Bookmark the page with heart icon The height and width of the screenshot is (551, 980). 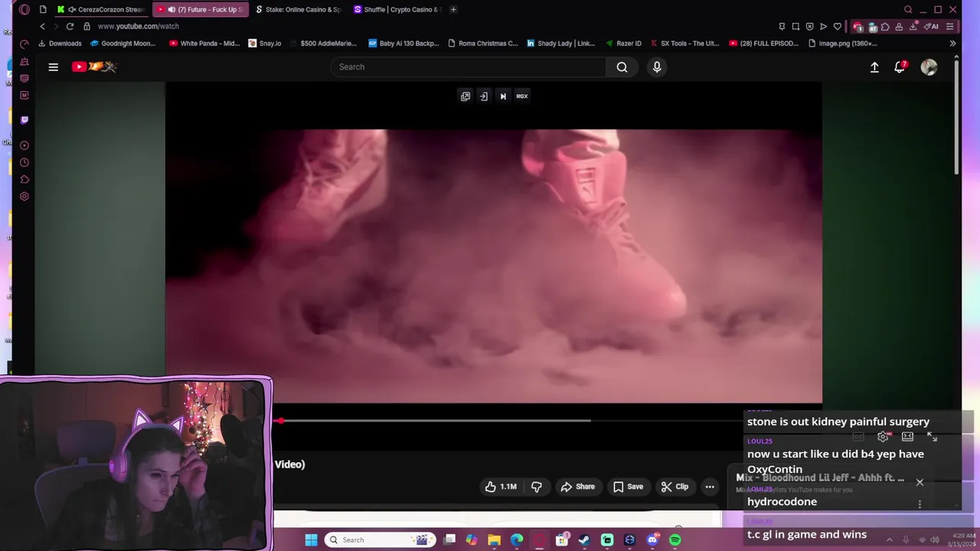click(838, 26)
